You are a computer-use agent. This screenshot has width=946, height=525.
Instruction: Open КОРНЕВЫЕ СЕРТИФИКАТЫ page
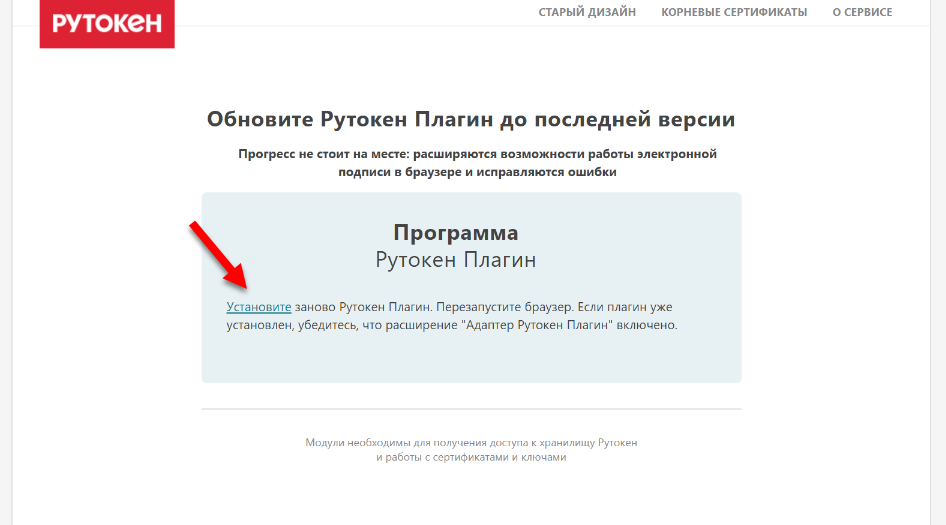(734, 12)
